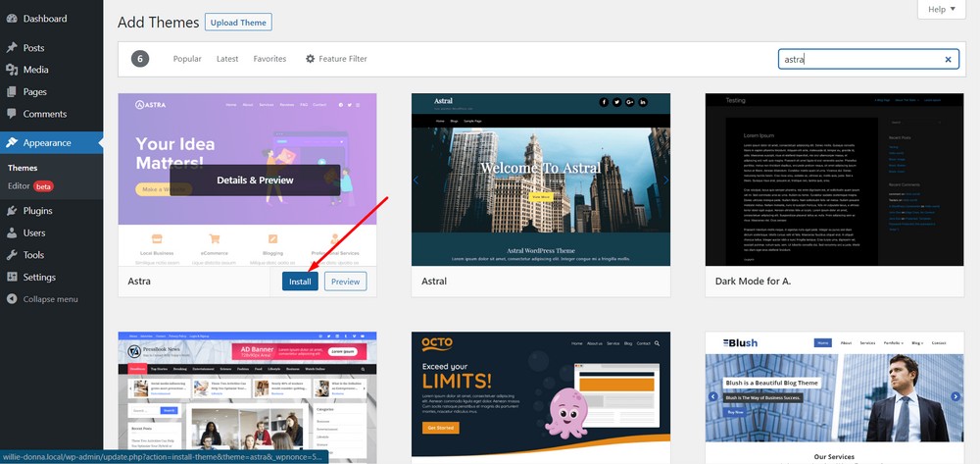Open the Pages menu label
The height and width of the screenshot is (464, 980).
pyautogui.click(x=35, y=92)
